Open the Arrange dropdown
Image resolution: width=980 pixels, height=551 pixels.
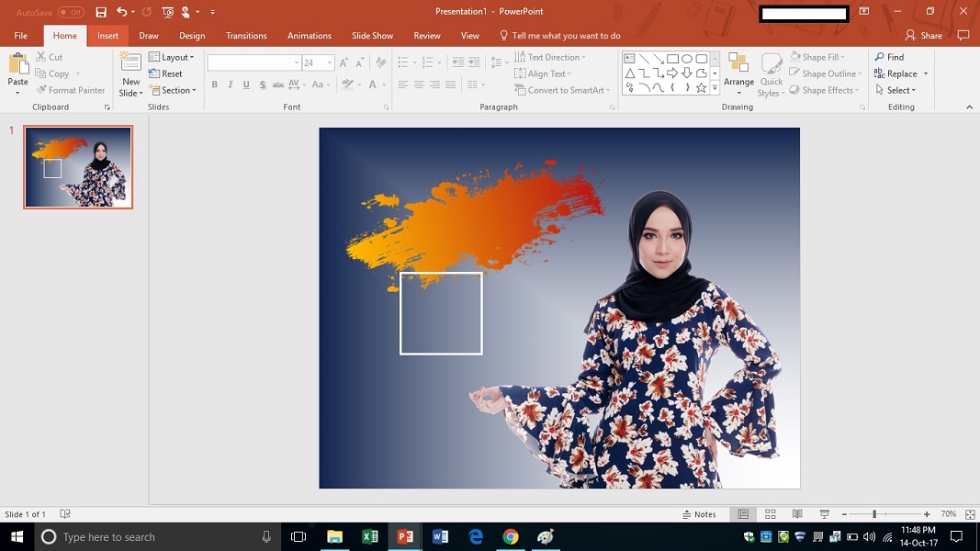point(738,74)
